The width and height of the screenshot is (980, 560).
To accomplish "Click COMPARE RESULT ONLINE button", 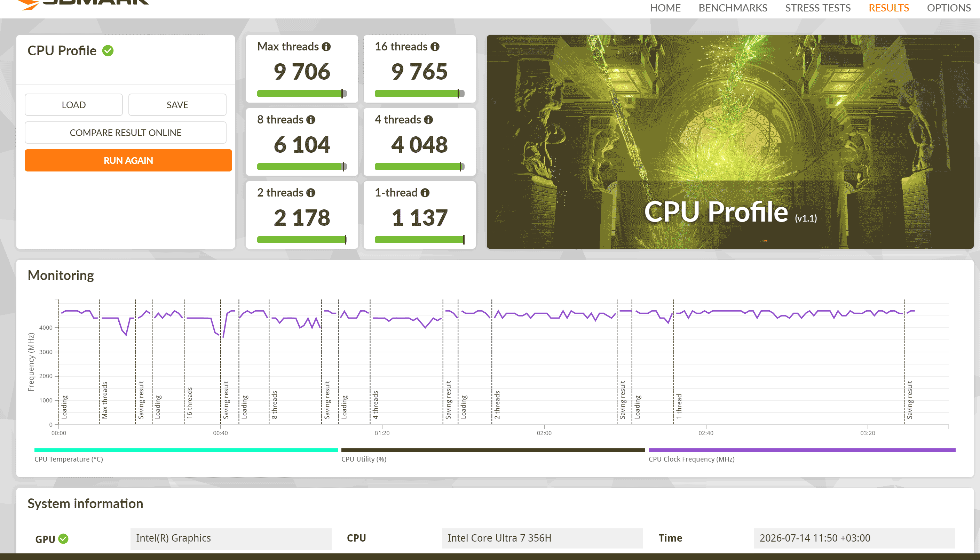I will pyautogui.click(x=125, y=133).
